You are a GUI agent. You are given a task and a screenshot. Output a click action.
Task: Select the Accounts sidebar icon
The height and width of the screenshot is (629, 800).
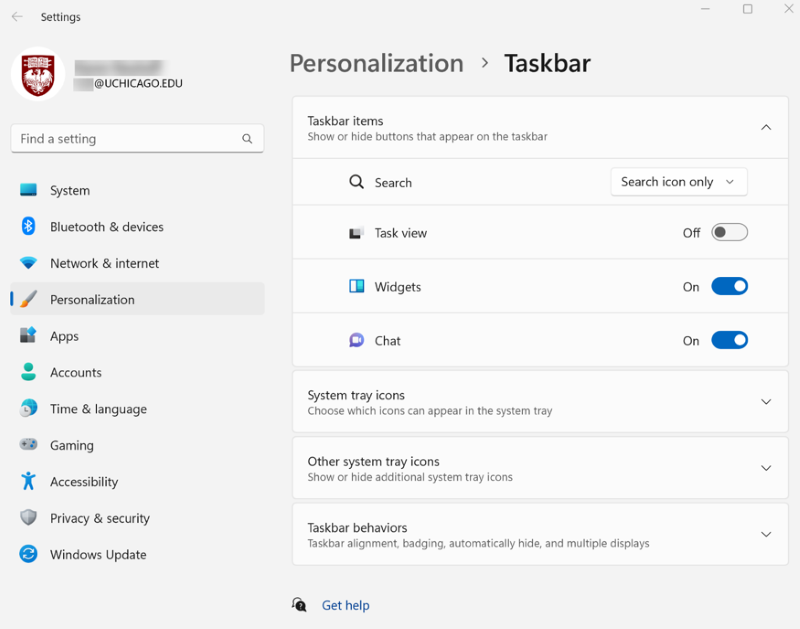click(27, 372)
